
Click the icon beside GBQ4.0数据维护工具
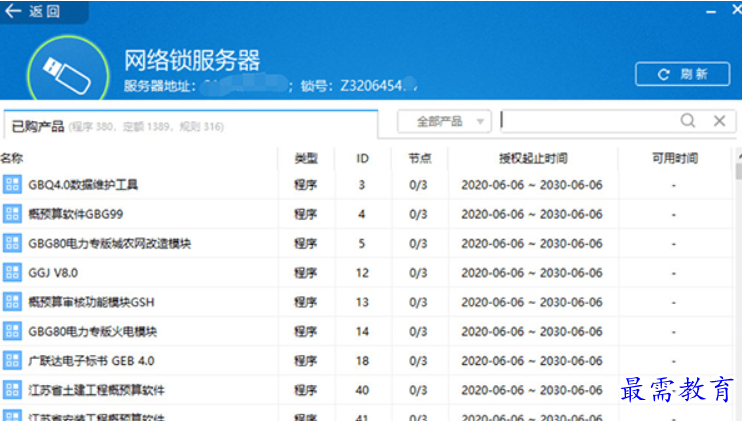pyautogui.click(x=12, y=184)
